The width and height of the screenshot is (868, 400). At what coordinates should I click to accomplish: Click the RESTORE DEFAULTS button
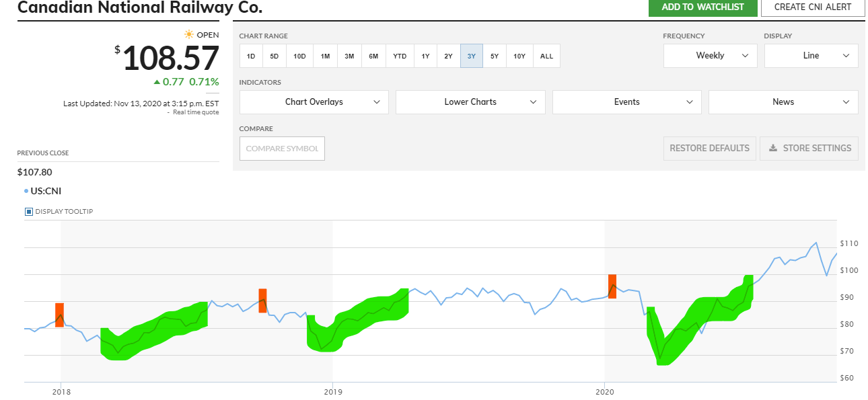tap(709, 148)
